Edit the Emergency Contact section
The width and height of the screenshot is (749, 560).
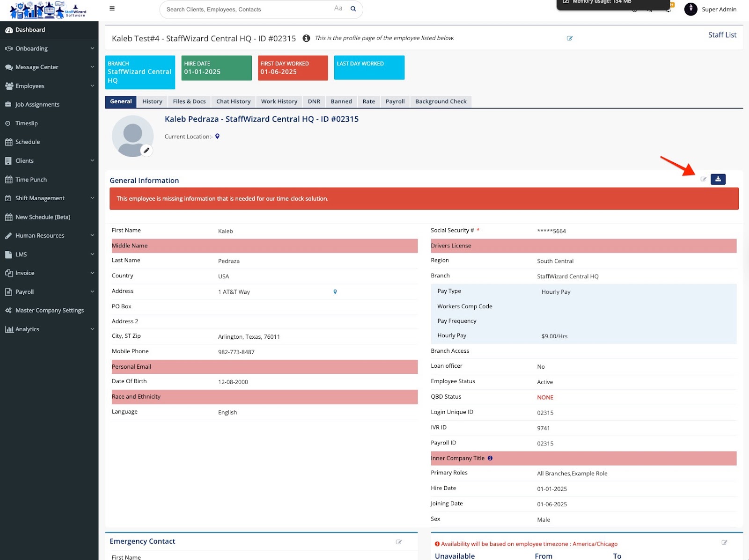399,542
